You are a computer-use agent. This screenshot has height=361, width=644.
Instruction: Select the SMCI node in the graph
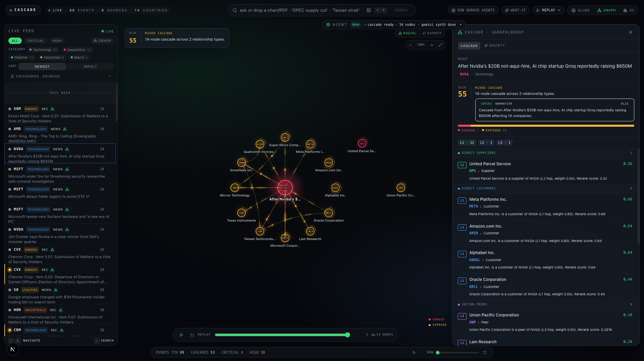click(x=285, y=137)
